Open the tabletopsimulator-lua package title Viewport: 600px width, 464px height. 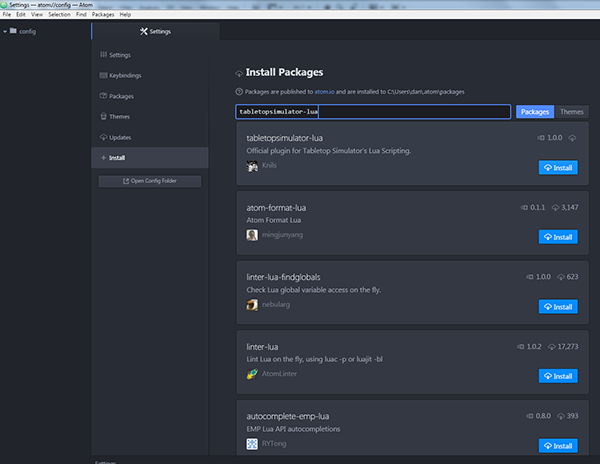(284, 138)
